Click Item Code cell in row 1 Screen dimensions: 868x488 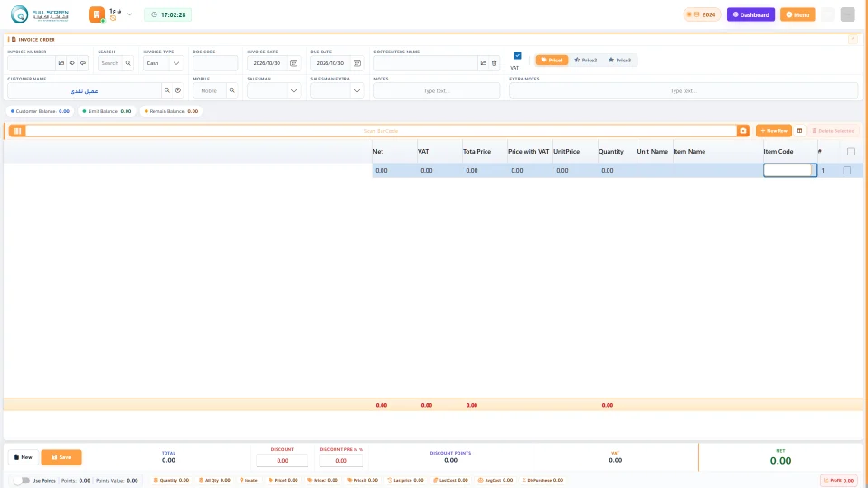pos(790,171)
